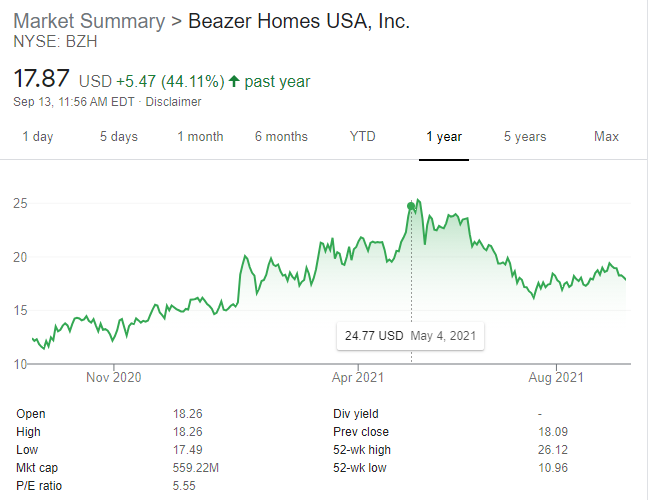This screenshot has height=500, width=649.
Task: Show the 6 months chart range
Action: pyautogui.click(x=281, y=137)
